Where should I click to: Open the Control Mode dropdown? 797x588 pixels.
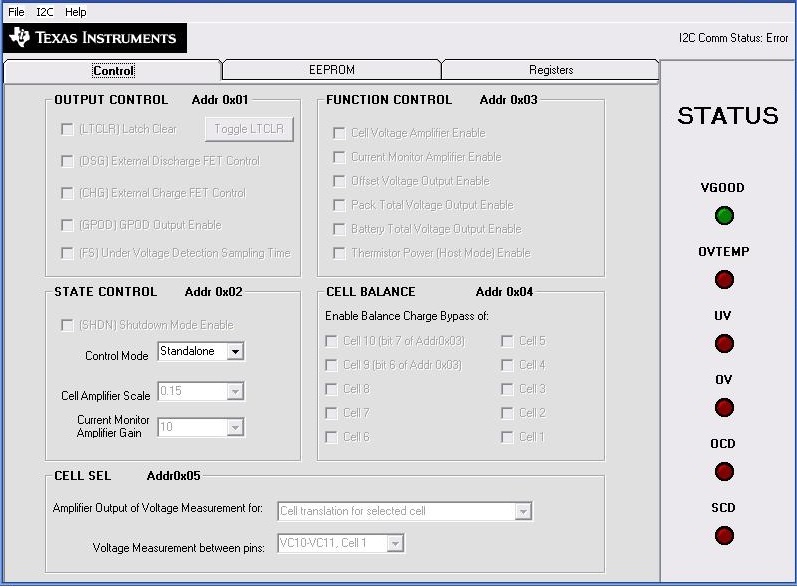(x=234, y=352)
